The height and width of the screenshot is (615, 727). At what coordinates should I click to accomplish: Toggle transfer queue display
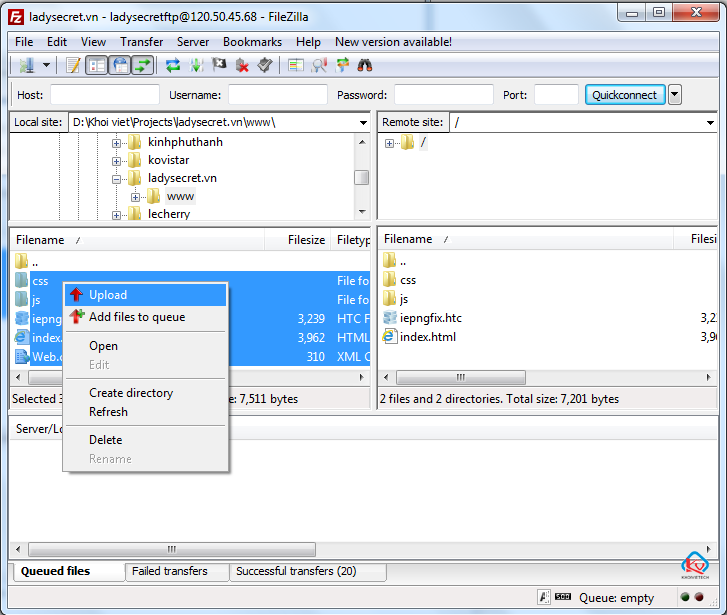point(142,65)
